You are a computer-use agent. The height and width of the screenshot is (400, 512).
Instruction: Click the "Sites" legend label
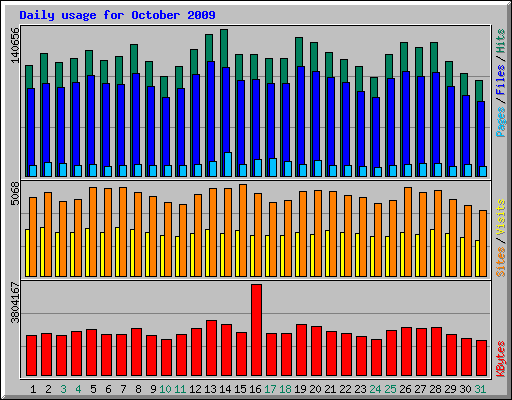pos(501,262)
